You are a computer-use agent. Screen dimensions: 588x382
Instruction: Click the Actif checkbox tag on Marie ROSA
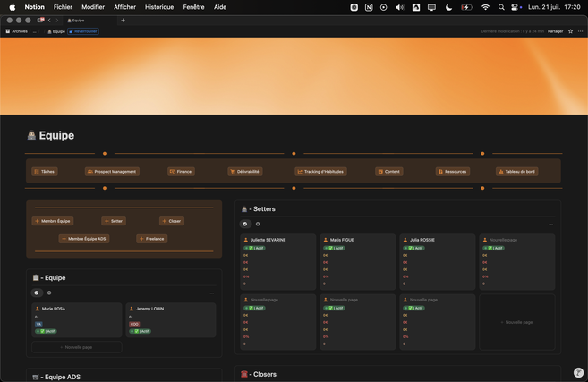[x=46, y=331]
